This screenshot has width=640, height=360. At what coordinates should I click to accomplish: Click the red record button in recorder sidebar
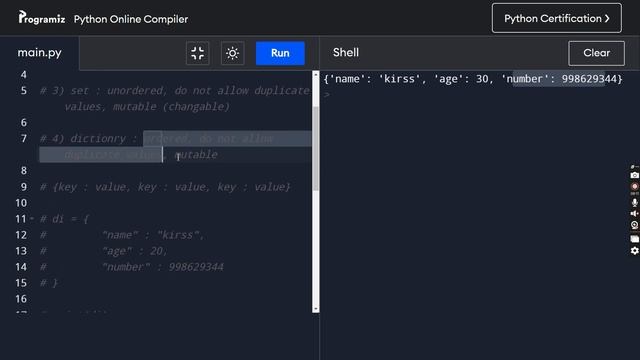634,187
